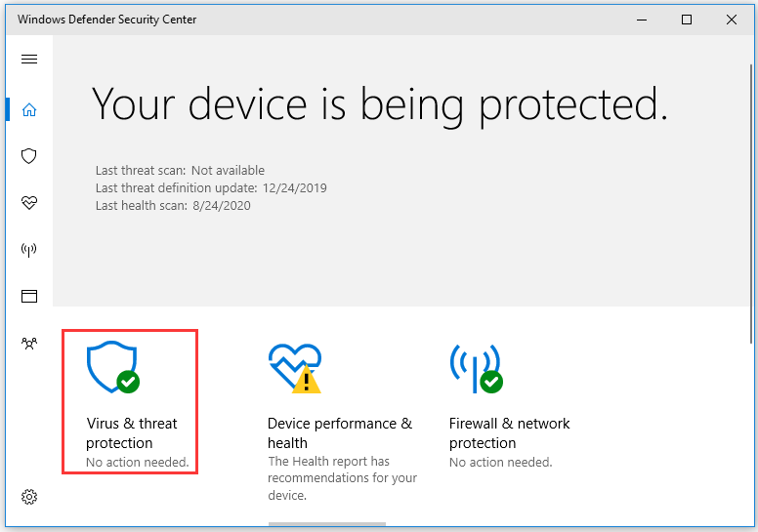Viewport: 758px width, 532px height.
Task: Open the shield sidebar icon
Action: pos(29,156)
